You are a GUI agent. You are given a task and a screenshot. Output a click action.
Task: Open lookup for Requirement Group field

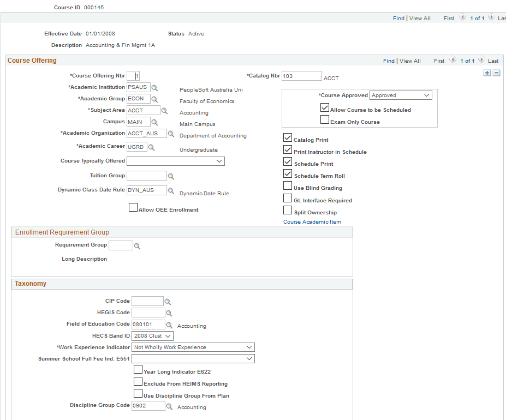(137, 246)
